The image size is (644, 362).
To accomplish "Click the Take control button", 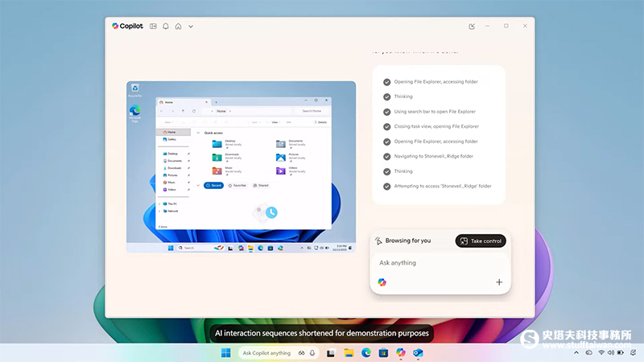I will tap(481, 241).
